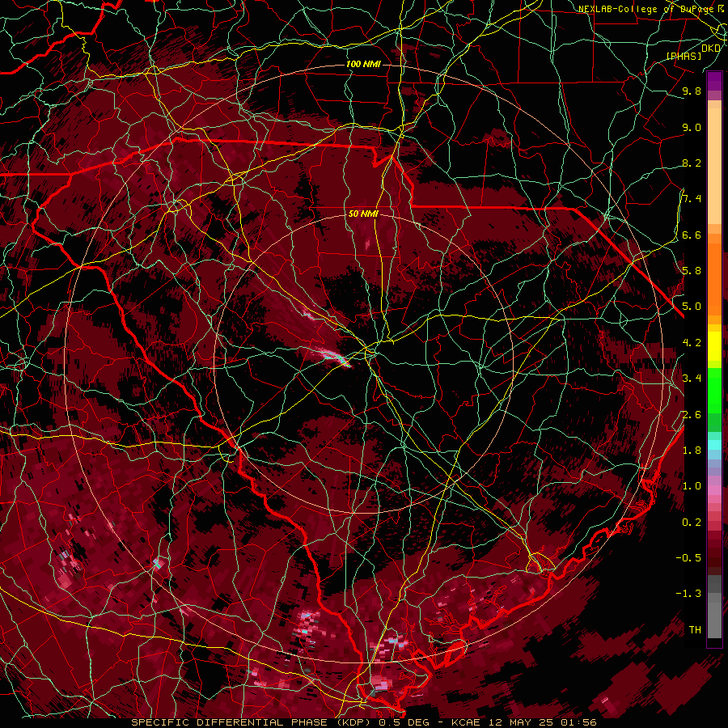Viewport: 728px width, 728px height.
Task: Click the "KCAE" station ID in the caption
Action: [x=467, y=722]
